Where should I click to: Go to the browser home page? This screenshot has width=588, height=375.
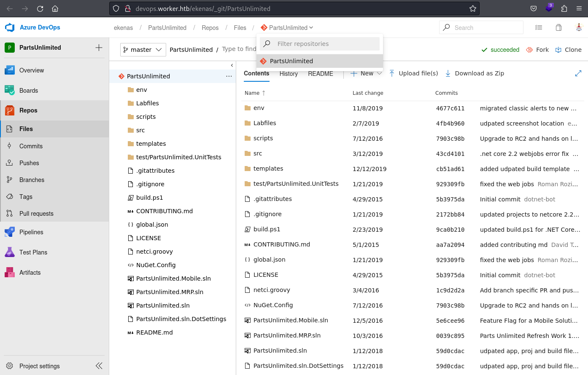[55, 8]
